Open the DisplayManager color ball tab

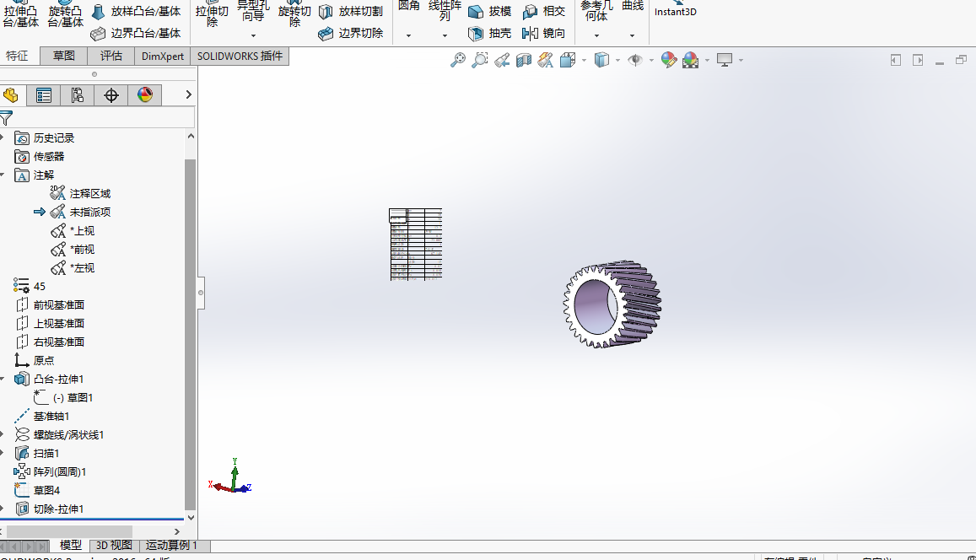coord(145,95)
